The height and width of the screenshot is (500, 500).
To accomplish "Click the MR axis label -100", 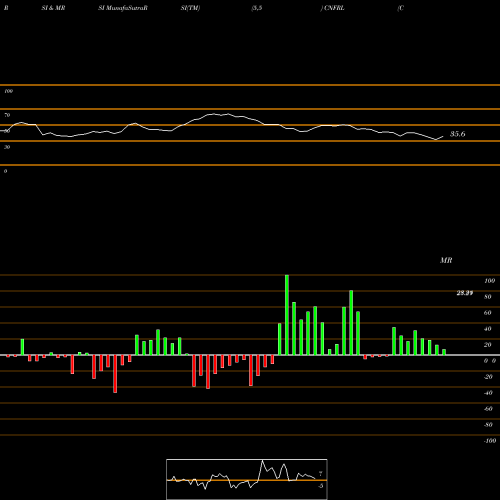I will click(x=490, y=441).
